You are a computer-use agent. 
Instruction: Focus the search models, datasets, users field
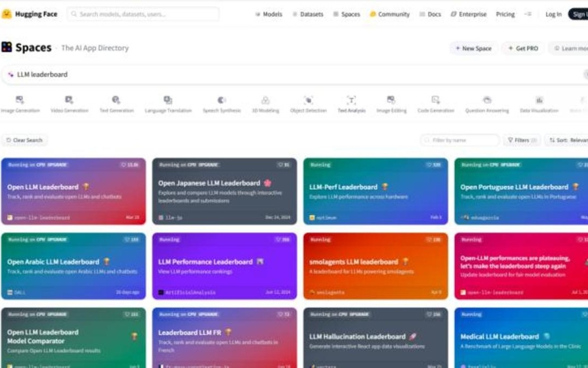pos(143,14)
